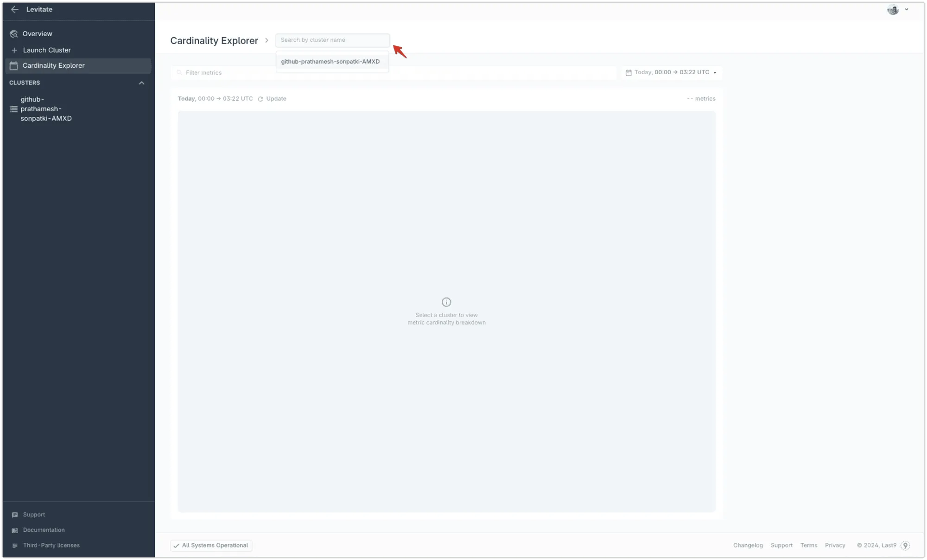
Task: Click the Search by cluster name field
Action: coord(332,40)
